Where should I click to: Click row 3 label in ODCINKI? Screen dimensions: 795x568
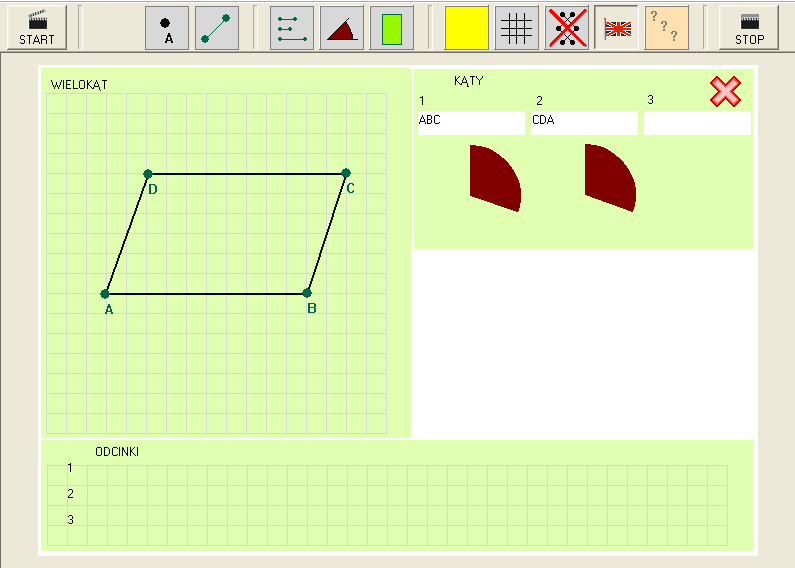[x=70, y=519]
